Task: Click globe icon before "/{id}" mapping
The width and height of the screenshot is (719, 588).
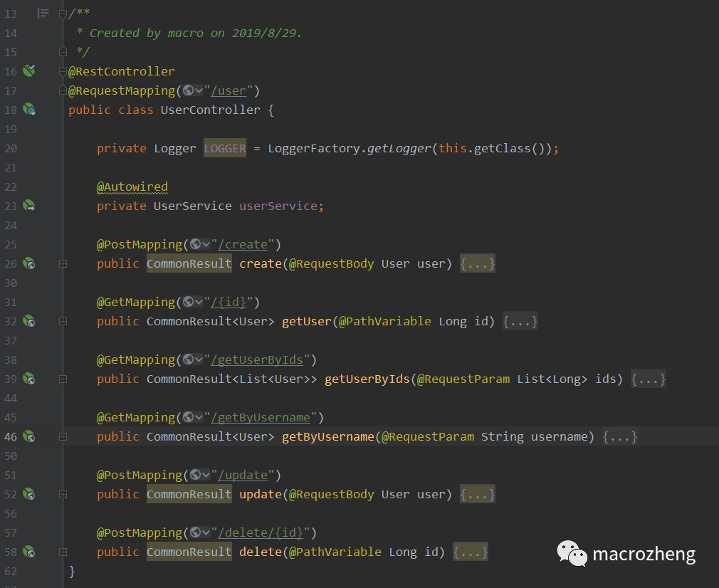Action: click(188, 302)
